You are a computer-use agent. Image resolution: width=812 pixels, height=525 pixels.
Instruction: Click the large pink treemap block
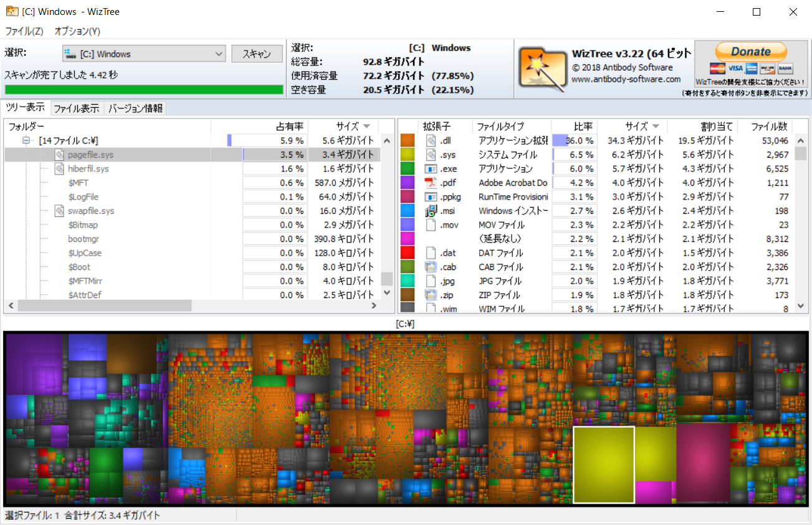pos(703,462)
